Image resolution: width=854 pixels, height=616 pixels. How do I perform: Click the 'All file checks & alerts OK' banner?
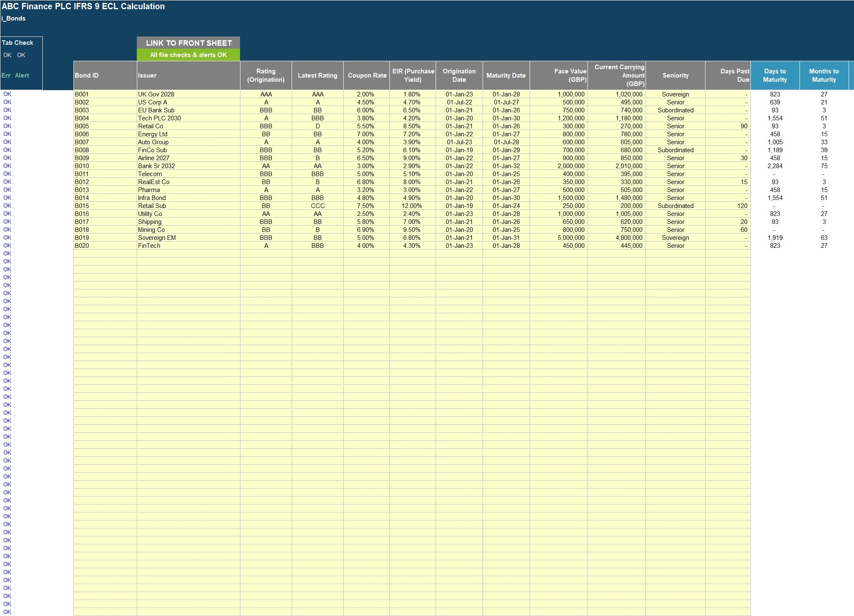pos(188,55)
